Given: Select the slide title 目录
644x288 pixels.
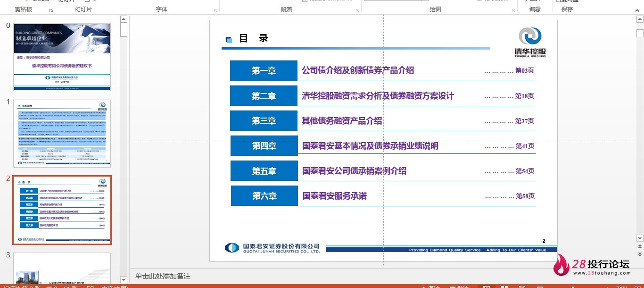Looking at the screenshot, I should 254,38.
